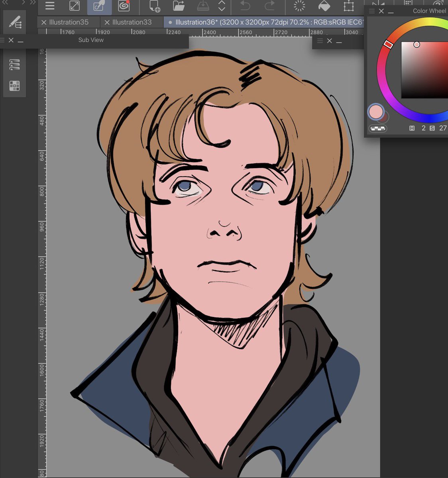This screenshot has width=448, height=478.
Task: Click the hue ring marker on Color Wheel
Action: 388,44
